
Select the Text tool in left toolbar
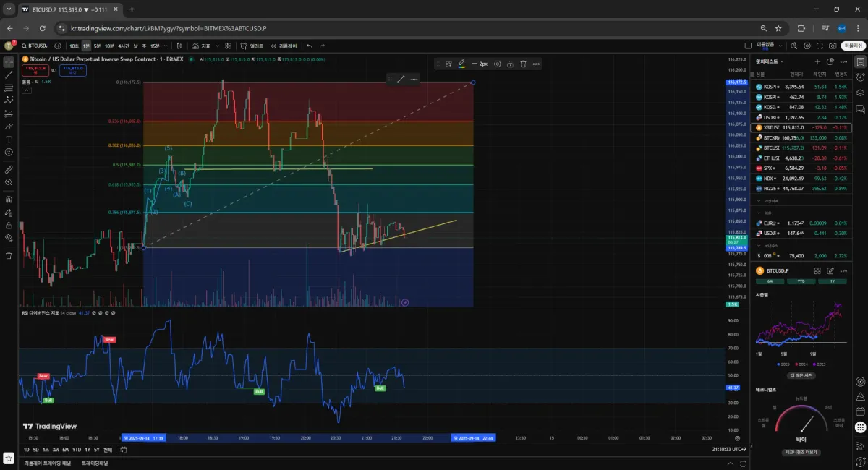(x=9, y=139)
